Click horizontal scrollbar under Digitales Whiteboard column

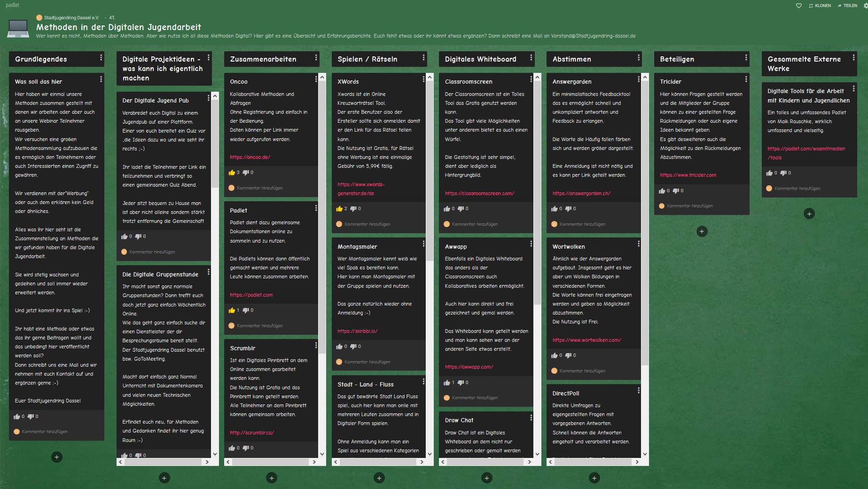coord(486,462)
